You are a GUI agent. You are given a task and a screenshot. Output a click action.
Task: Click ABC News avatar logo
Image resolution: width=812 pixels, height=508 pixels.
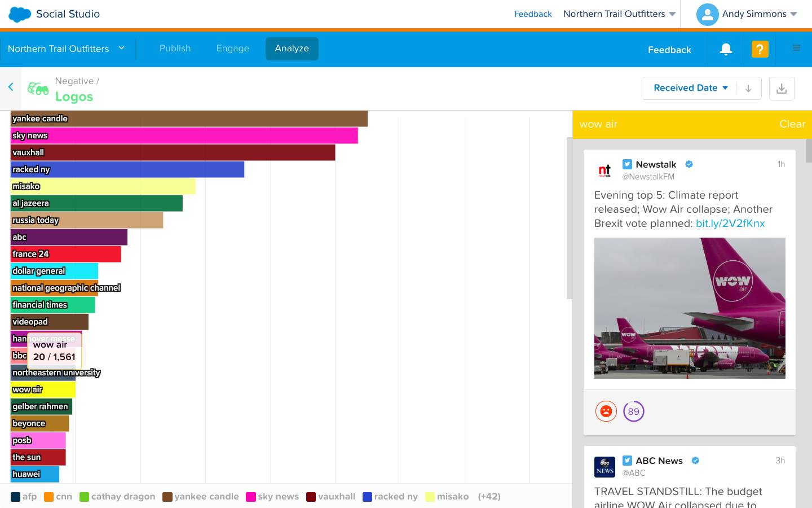604,467
